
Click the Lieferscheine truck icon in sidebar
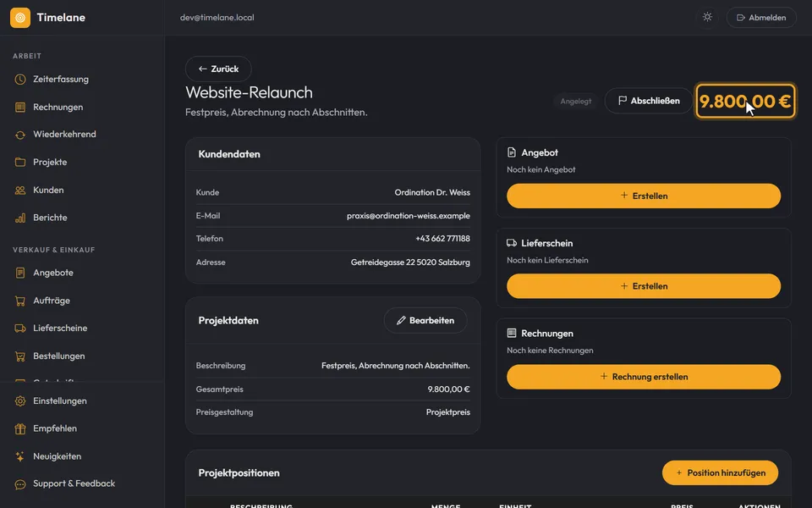pyautogui.click(x=20, y=329)
